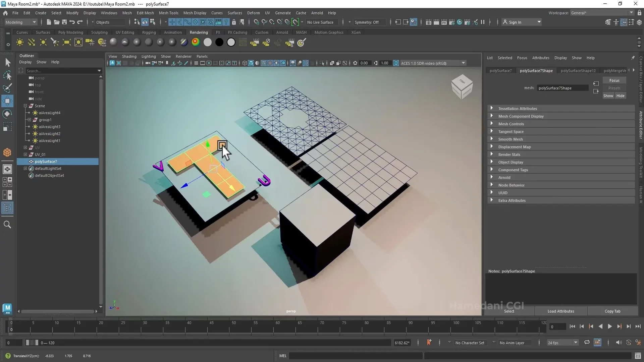Select polySurface7 in the Outliner
This screenshot has height=362, width=644.
coord(46,161)
